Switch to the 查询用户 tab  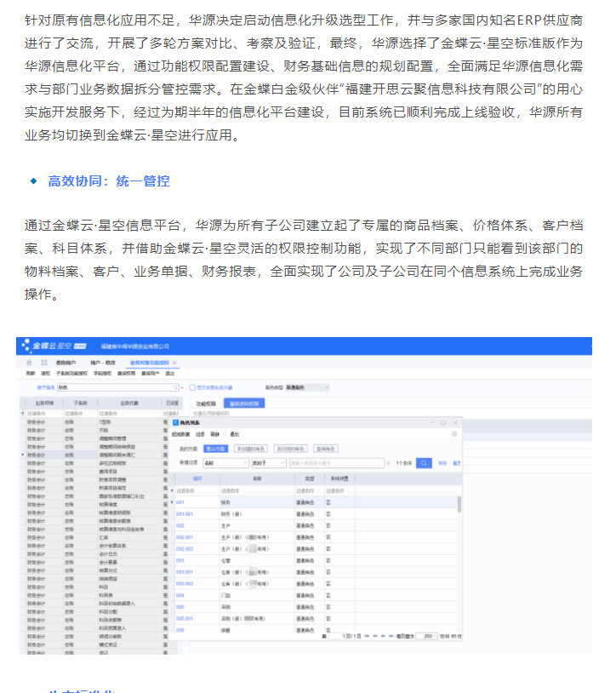[66, 363]
